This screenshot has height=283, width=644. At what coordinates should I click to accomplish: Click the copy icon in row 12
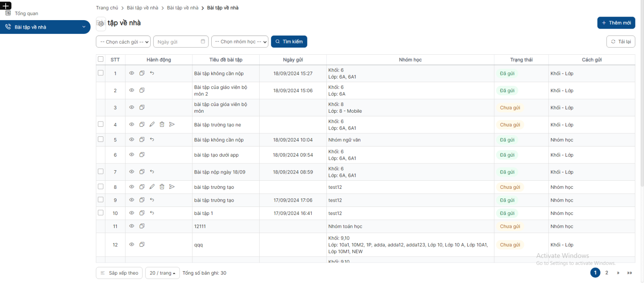(142, 245)
